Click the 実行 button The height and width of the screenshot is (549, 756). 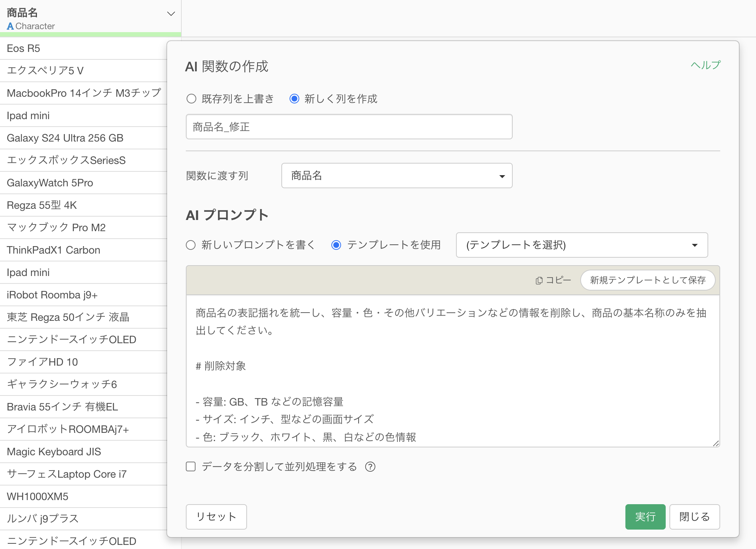coord(645,517)
